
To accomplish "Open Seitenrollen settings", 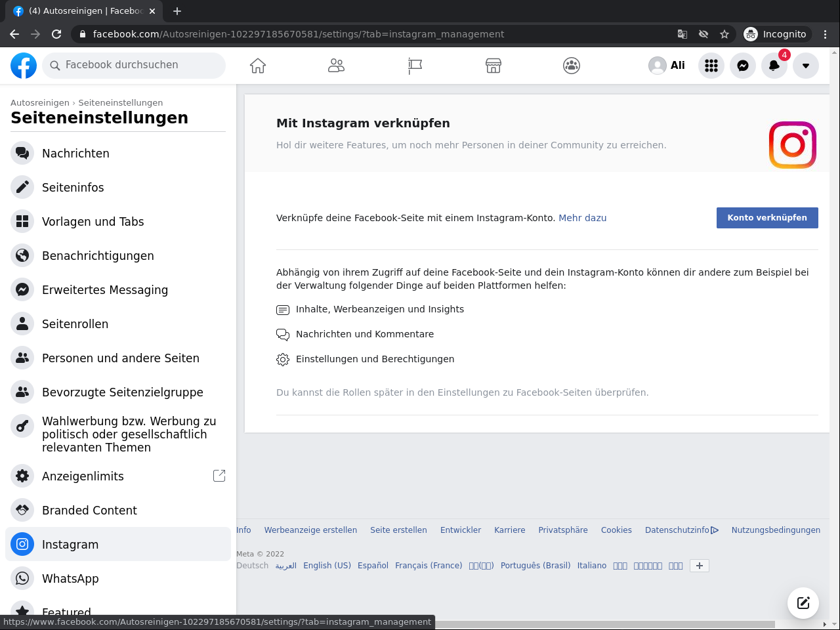I will [x=118, y=324].
